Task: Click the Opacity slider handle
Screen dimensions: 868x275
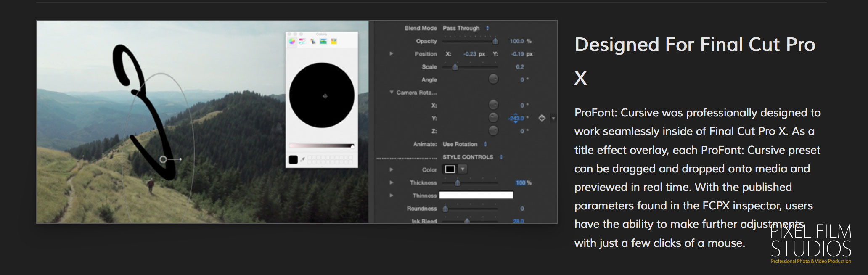Action: (x=495, y=41)
